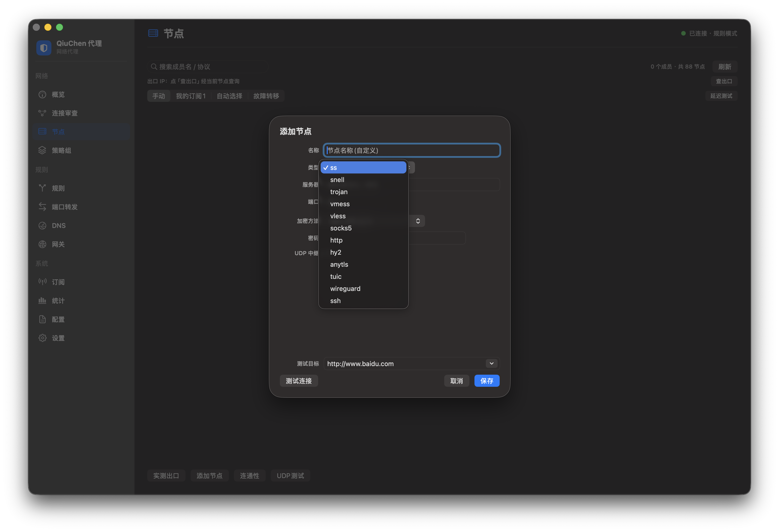Choose http protocol from the list
This screenshot has width=779, height=532.
tap(363, 240)
